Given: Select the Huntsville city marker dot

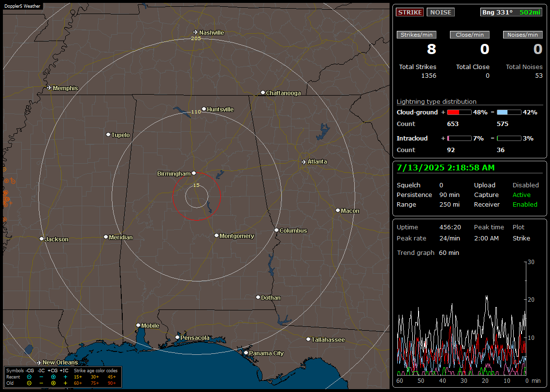Looking at the screenshot, I should point(204,109).
